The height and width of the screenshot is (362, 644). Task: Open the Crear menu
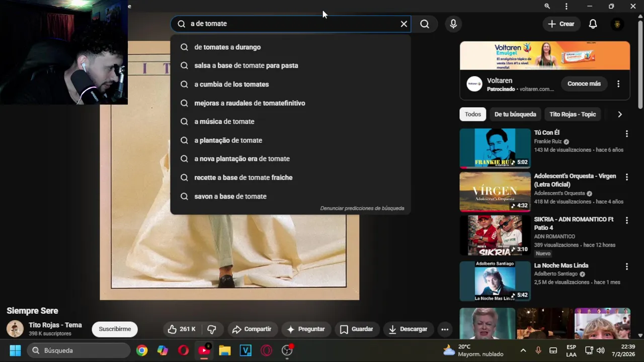561,24
